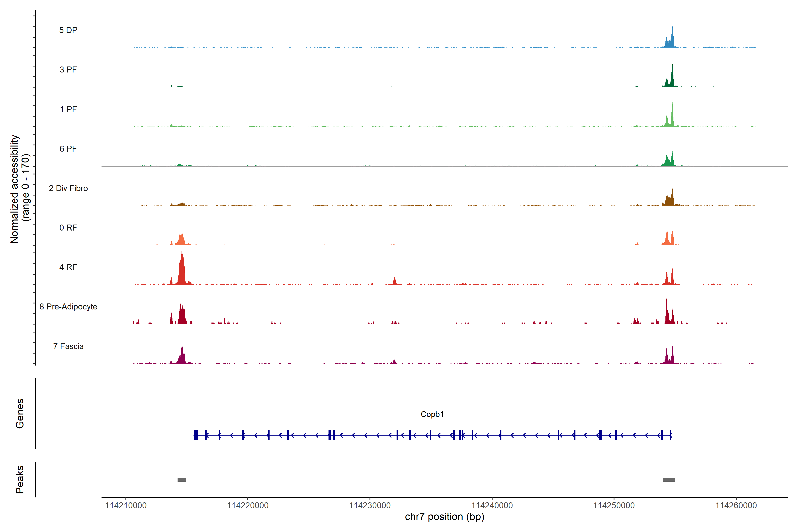Screen dimensions: 798x532
Task: Click the 6 PF track label
Action: coord(68,149)
